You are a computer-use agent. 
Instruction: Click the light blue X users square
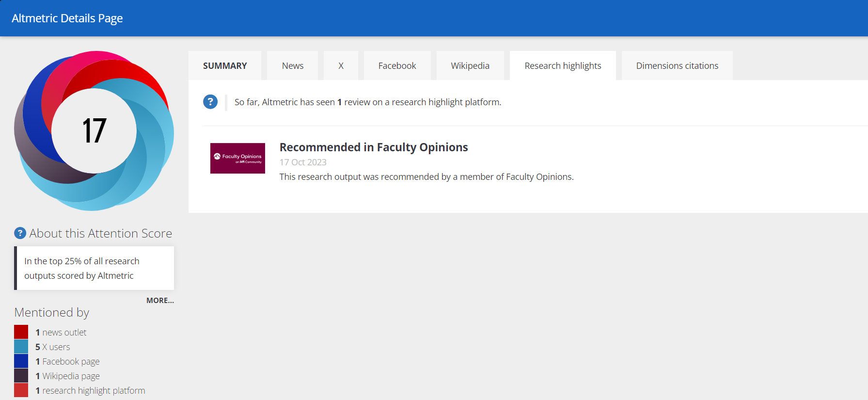click(21, 347)
